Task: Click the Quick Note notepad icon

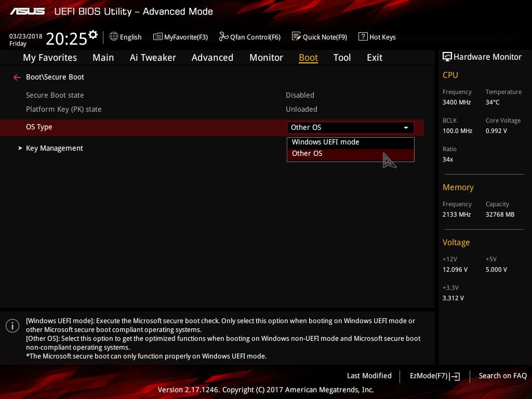Action: (296, 36)
